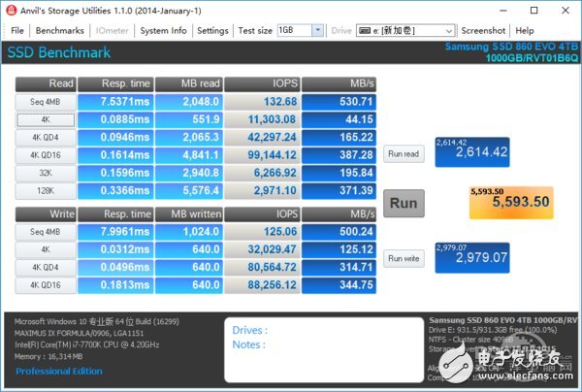Open the File menu
This screenshot has height=392, width=582.
coord(17,31)
